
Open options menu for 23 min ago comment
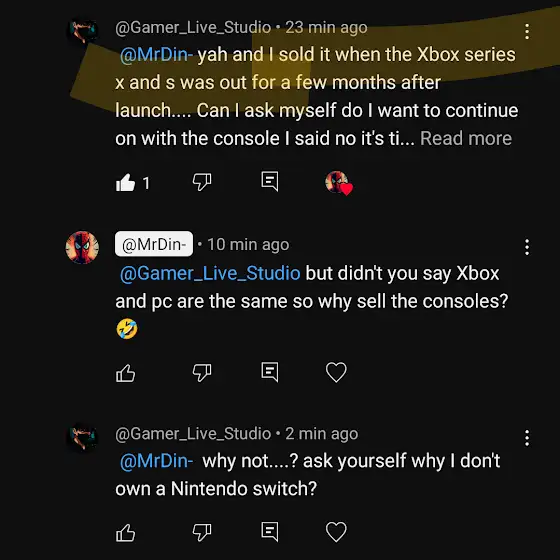tap(527, 31)
